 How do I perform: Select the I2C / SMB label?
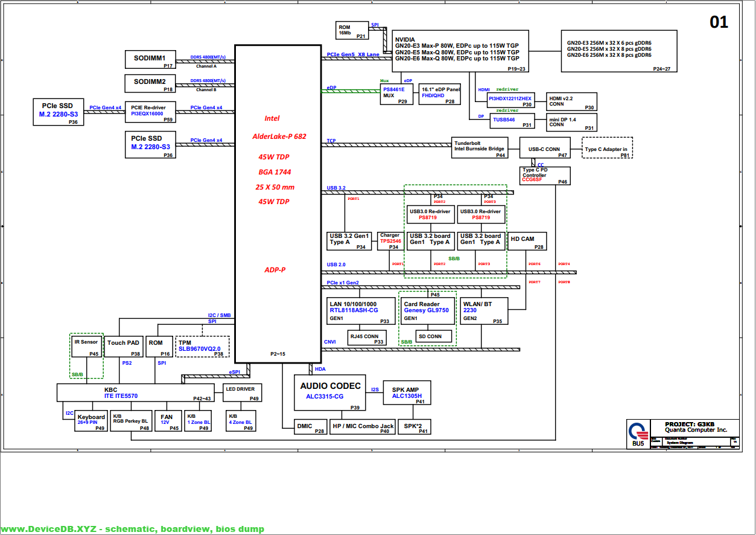coord(219,315)
